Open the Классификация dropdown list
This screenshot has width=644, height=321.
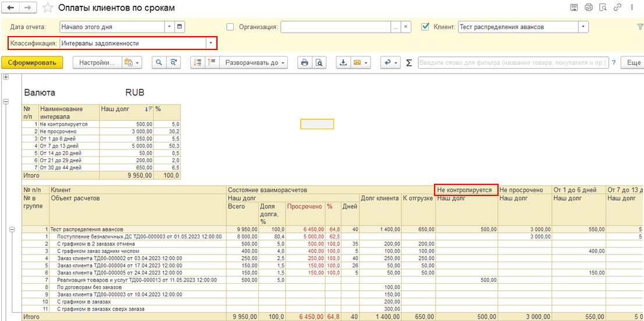210,43
